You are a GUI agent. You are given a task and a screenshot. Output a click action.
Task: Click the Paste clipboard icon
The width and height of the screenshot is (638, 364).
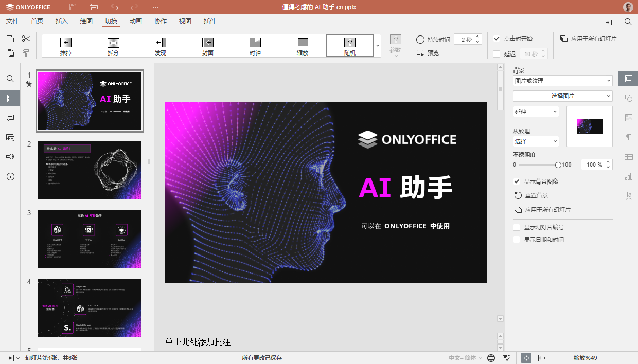10,52
